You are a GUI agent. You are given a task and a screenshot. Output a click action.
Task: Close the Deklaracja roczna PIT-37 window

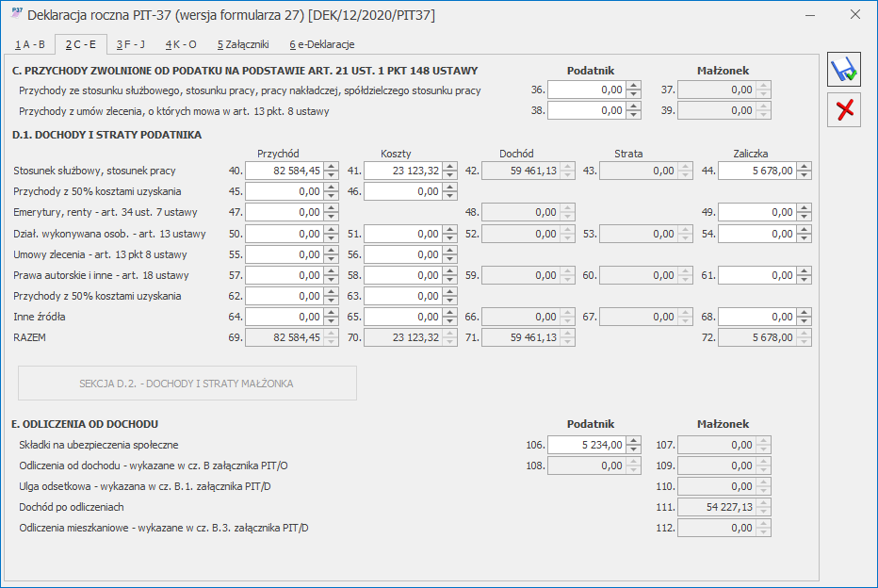pyautogui.click(x=854, y=15)
